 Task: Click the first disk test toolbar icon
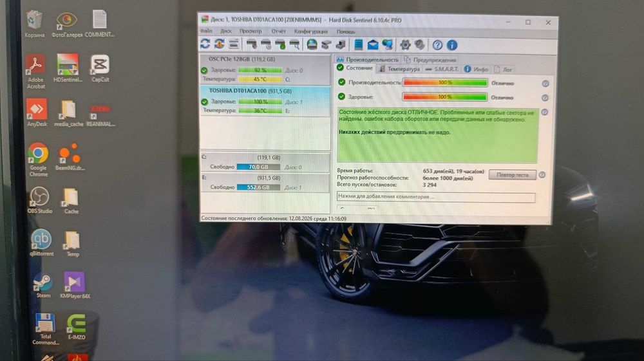pos(251,44)
